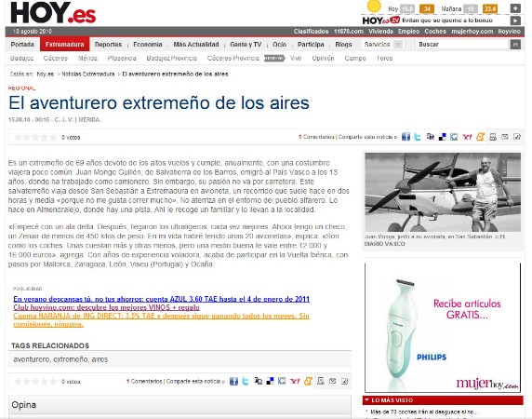Click the Delicious bookmark icon in top bar

(x=442, y=137)
